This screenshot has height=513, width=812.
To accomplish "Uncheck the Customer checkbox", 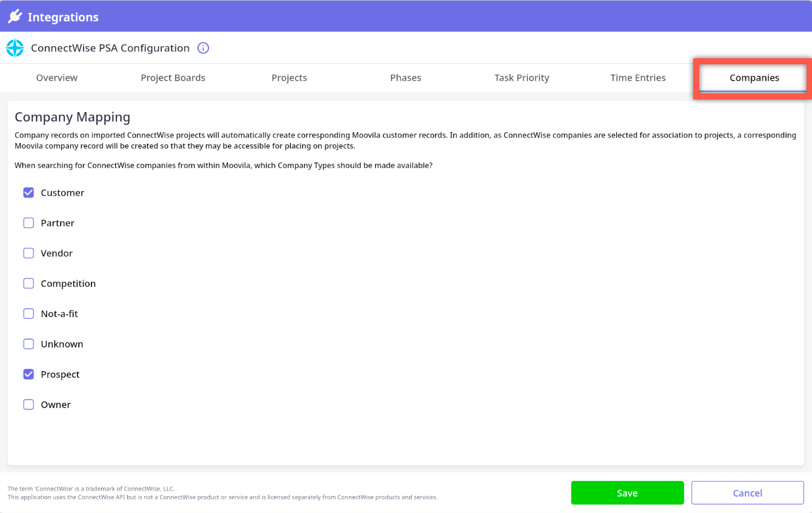I will click(28, 192).
